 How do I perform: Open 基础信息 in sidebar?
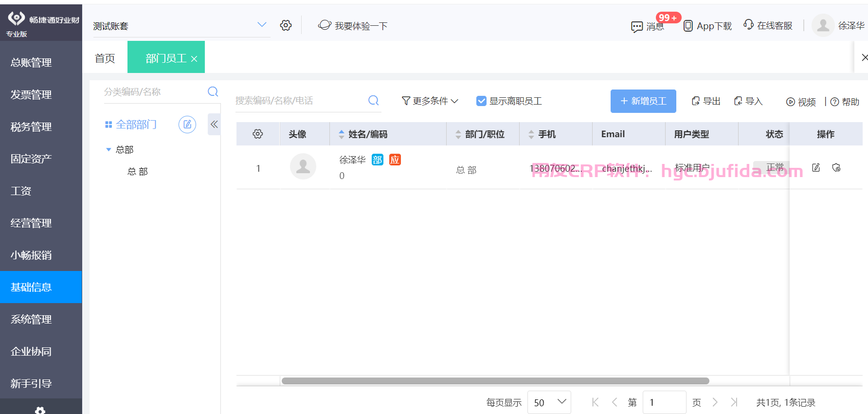point(41,287)
